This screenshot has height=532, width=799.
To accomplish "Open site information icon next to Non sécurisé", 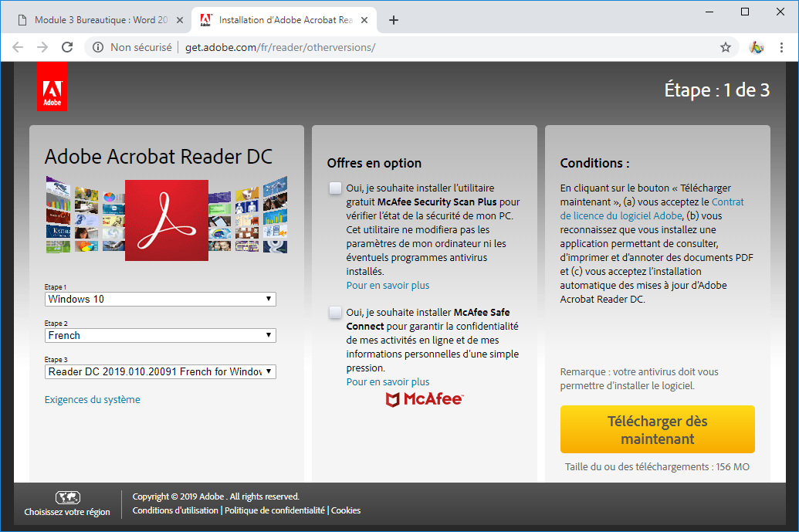I will click(97, 47).
